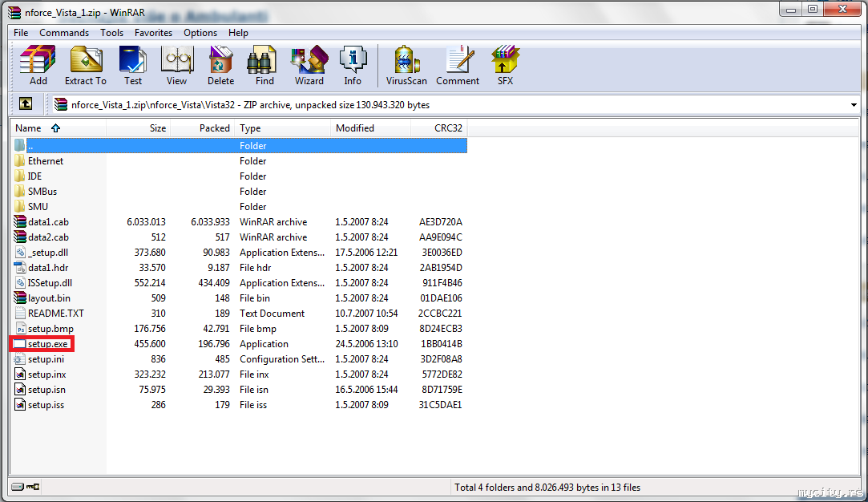Sort by Modified column header
This screenshot has height=502, width=868.
371,128
